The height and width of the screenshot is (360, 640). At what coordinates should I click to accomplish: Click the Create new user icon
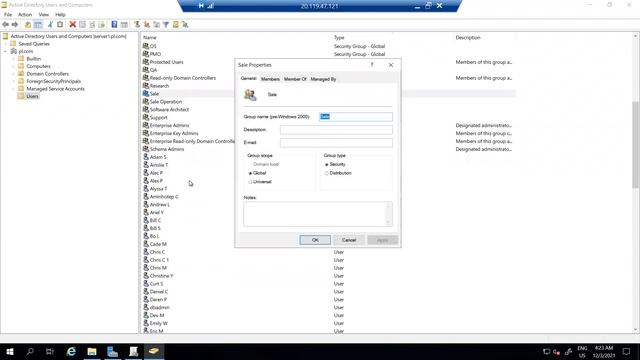coord(137,24)
